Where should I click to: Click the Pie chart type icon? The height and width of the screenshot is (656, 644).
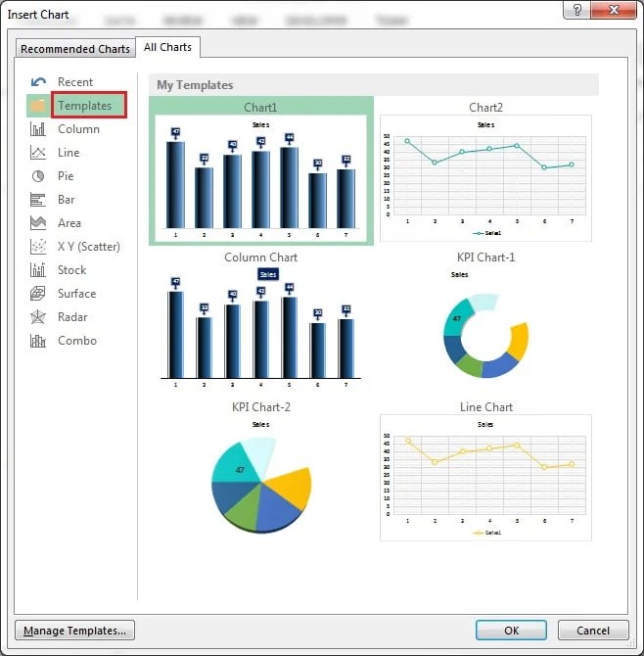[38, 176]
